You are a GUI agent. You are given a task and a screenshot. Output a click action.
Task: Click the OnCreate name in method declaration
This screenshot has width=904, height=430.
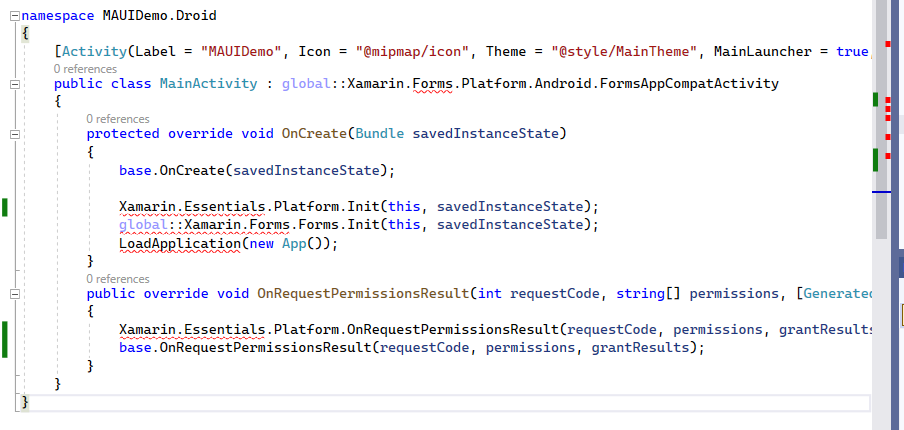pos(314,134)
